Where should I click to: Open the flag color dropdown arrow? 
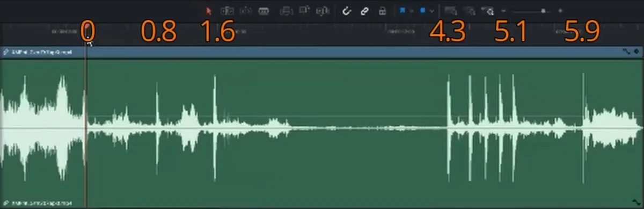click(x=411, y=11)
